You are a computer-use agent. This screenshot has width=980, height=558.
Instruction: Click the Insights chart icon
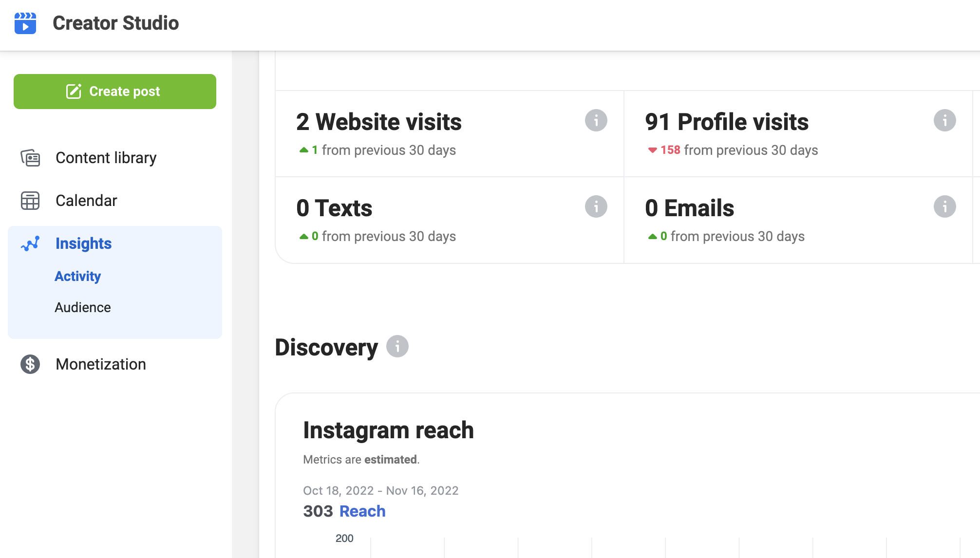(30, 243)
